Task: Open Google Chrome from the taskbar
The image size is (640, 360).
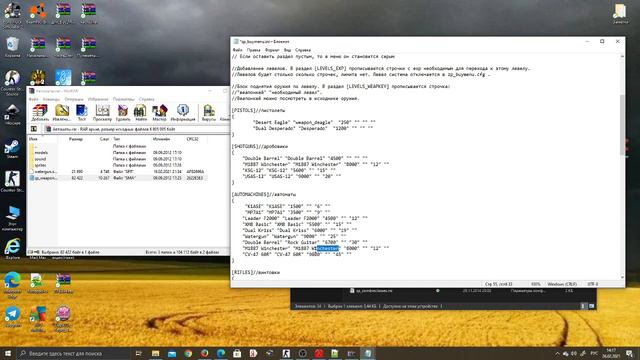Action: (188, 353)
